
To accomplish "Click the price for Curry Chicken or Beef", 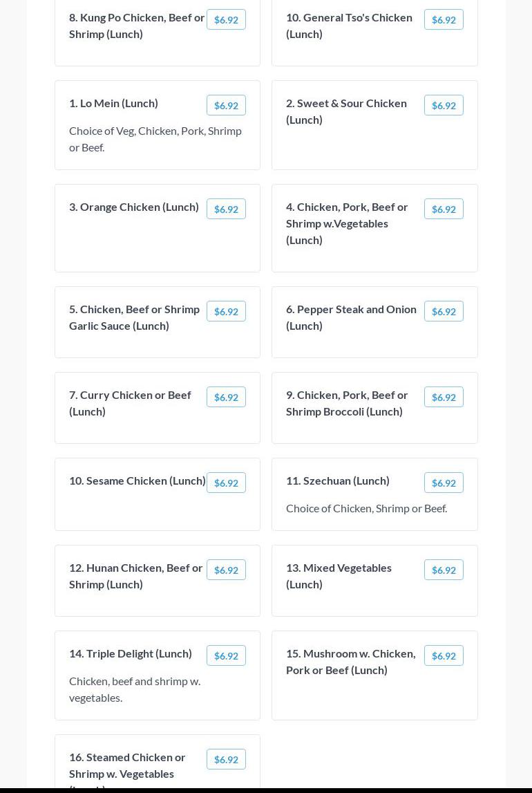I will click(226, 397).
